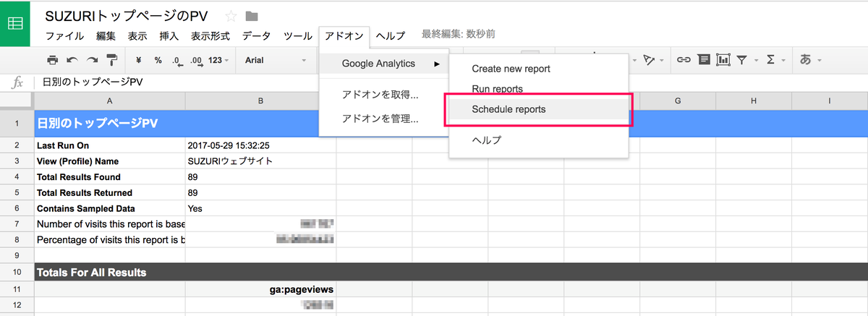Activate the paint format tool

112,60
